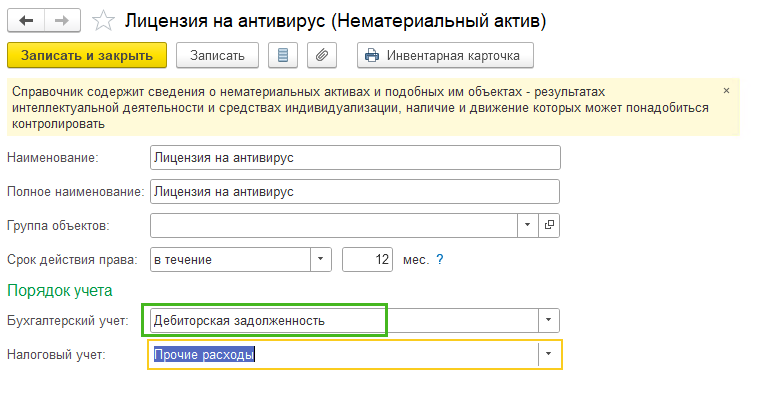Click the Группа объектов field
Viewport: 761px width, 397px height.
point(333,226)
